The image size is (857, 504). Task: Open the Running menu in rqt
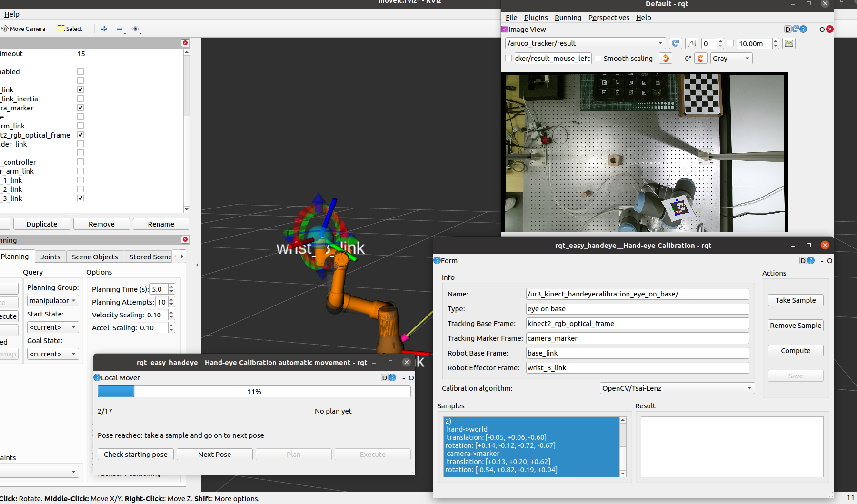[x=568, y=18]
